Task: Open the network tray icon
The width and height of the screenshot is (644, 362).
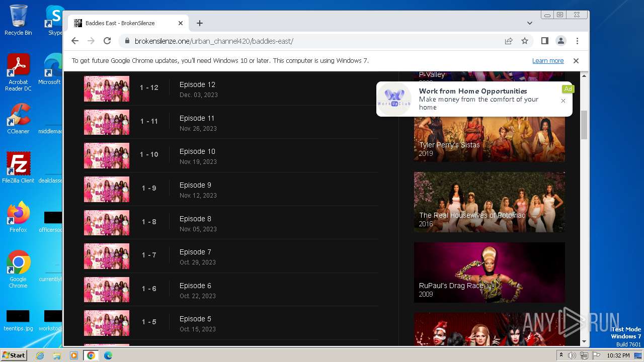Action: coord(584,355)
